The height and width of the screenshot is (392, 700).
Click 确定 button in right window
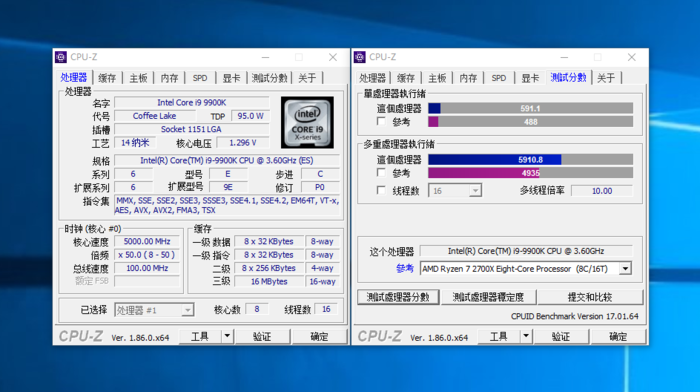pos(618,336)
